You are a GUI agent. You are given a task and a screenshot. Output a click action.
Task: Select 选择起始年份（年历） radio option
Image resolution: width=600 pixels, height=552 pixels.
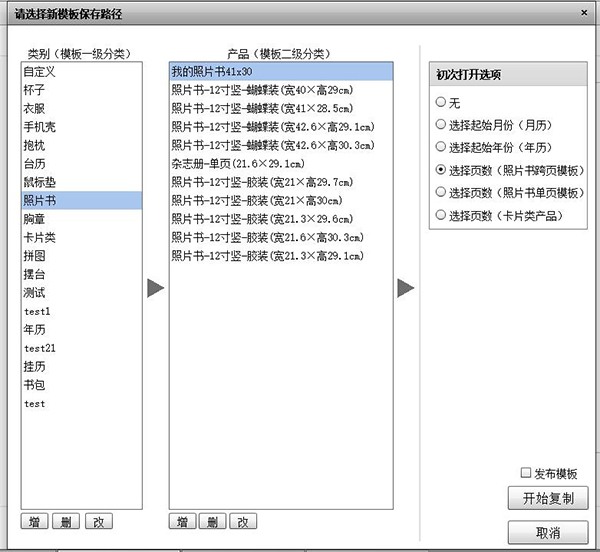[x=441, y=147]
